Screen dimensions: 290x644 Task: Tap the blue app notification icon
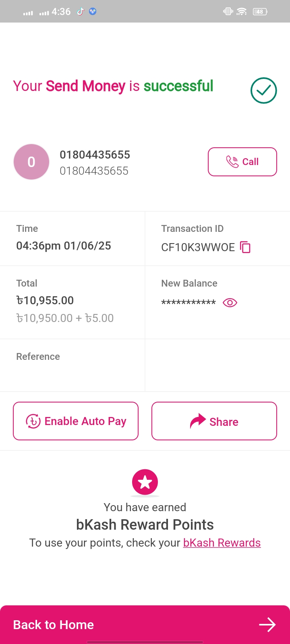pyautogui.click(x=93, y=11)
